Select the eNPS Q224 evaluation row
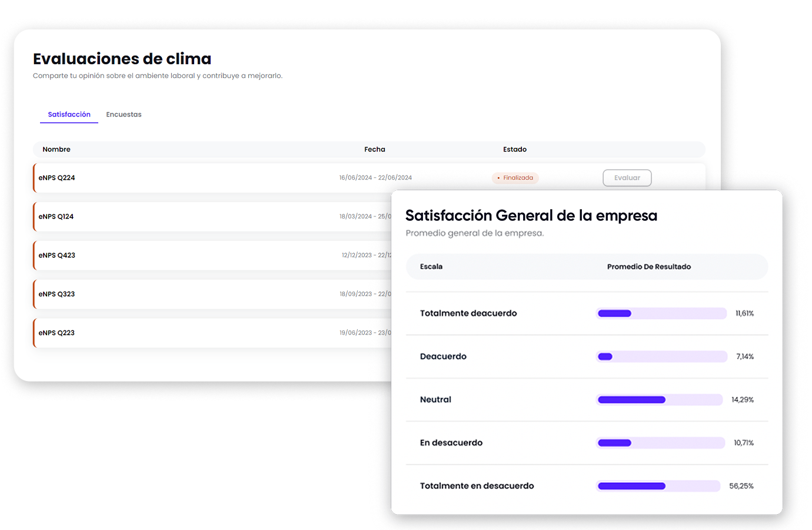 tap(57, 178)
